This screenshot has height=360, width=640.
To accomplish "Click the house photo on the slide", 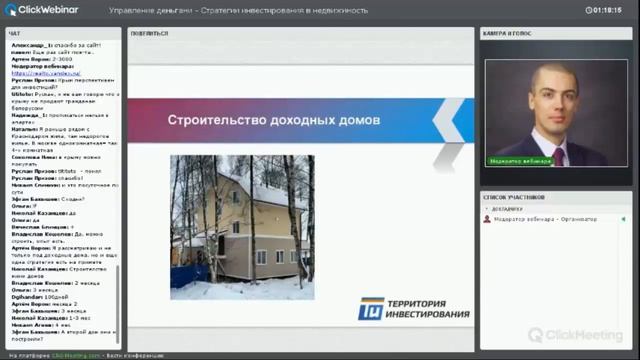I will point(242,227).
